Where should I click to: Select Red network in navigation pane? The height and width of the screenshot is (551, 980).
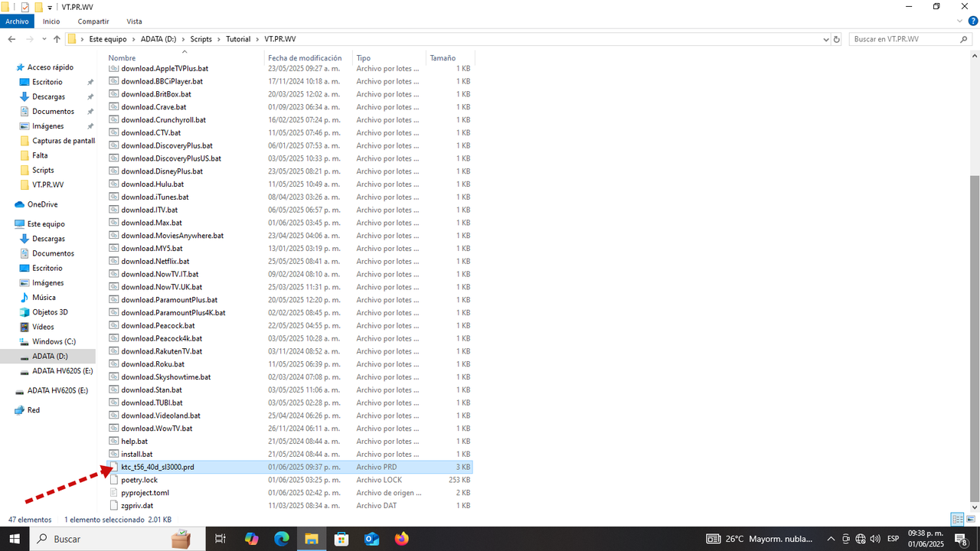point(34,410)
